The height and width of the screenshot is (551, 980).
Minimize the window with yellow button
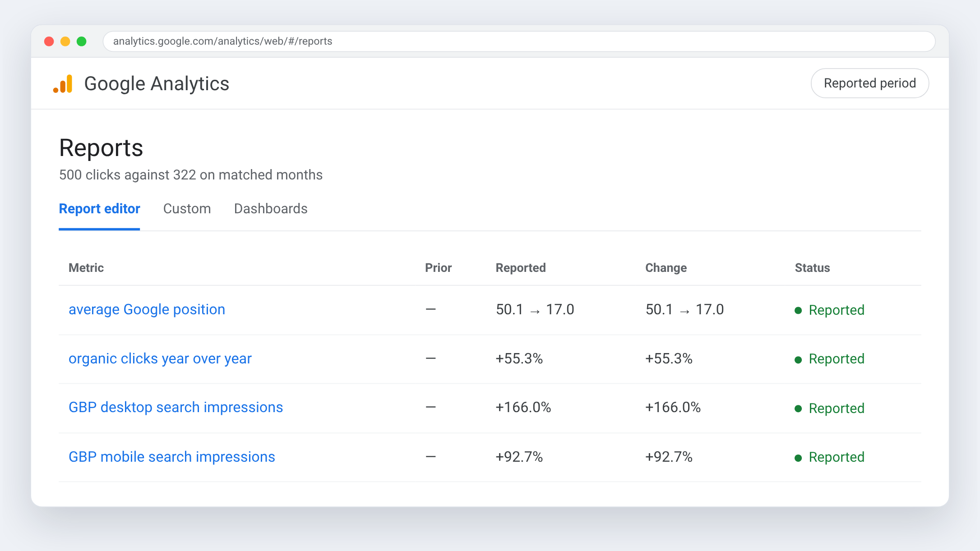[x=65, y=41]
